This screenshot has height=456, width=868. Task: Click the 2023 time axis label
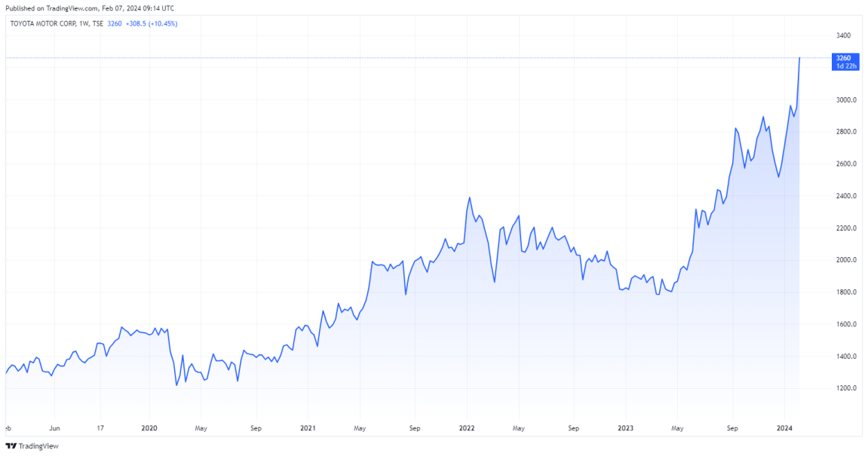point(625,427)
